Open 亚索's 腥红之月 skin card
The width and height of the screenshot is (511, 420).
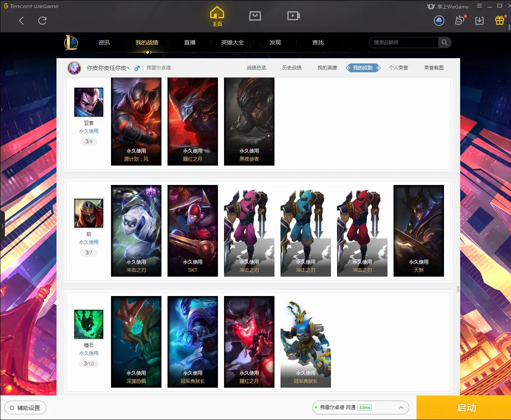tap(193, 122)
